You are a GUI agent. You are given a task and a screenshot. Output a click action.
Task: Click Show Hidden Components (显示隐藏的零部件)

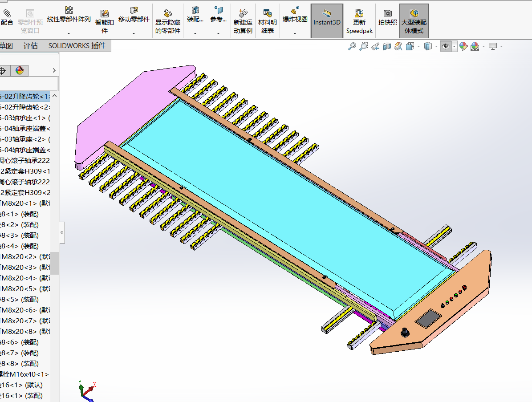[167, 21]
